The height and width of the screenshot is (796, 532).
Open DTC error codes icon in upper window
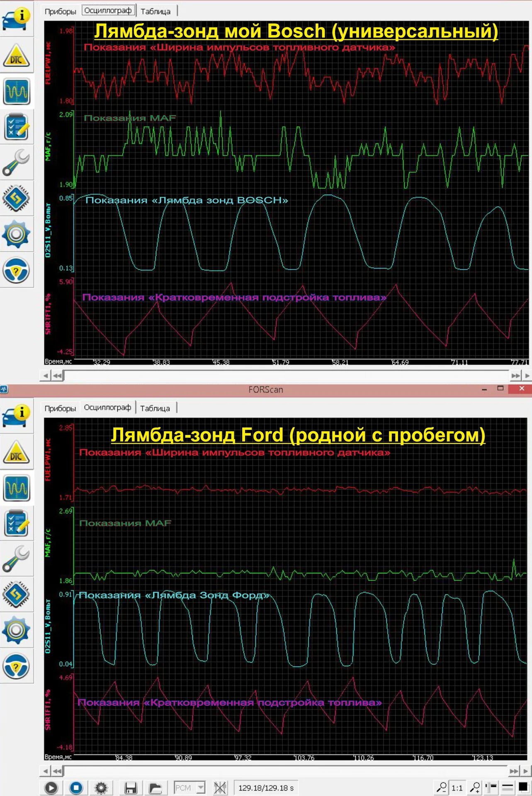point(17,56)
